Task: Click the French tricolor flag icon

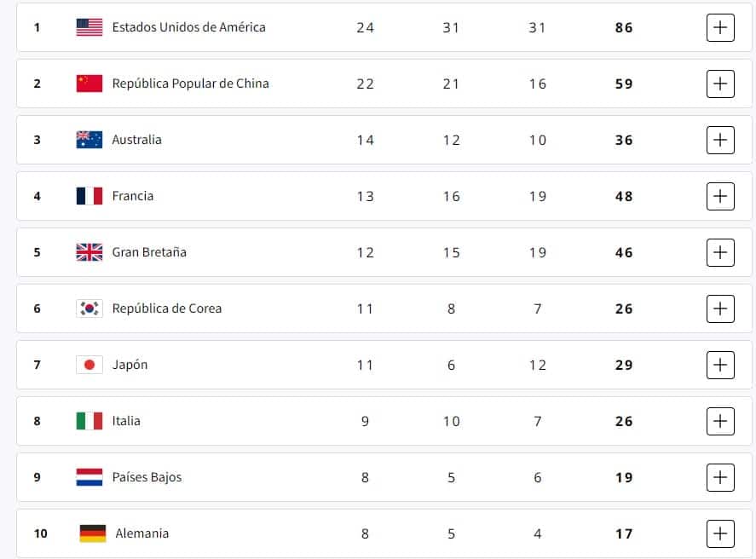Action: (x=89, y=196)
